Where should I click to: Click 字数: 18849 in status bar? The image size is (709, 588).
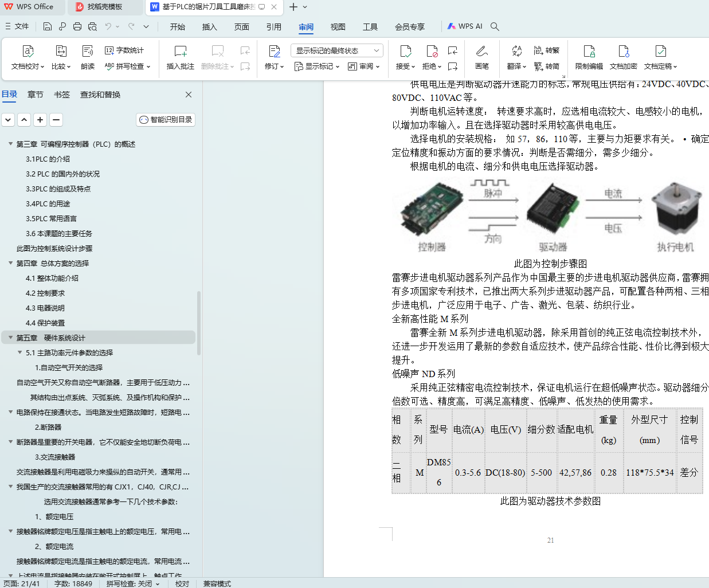(73, 583)
